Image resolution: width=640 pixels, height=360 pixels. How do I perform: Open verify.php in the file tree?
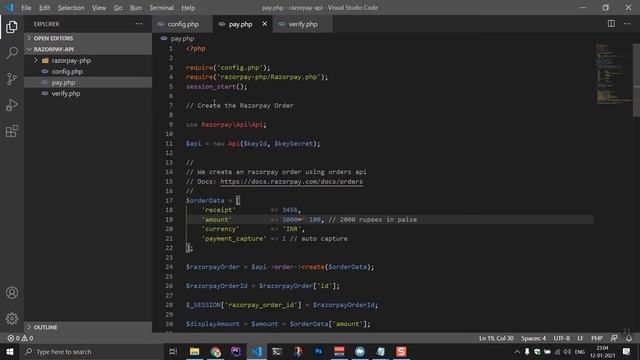point(88,93)
